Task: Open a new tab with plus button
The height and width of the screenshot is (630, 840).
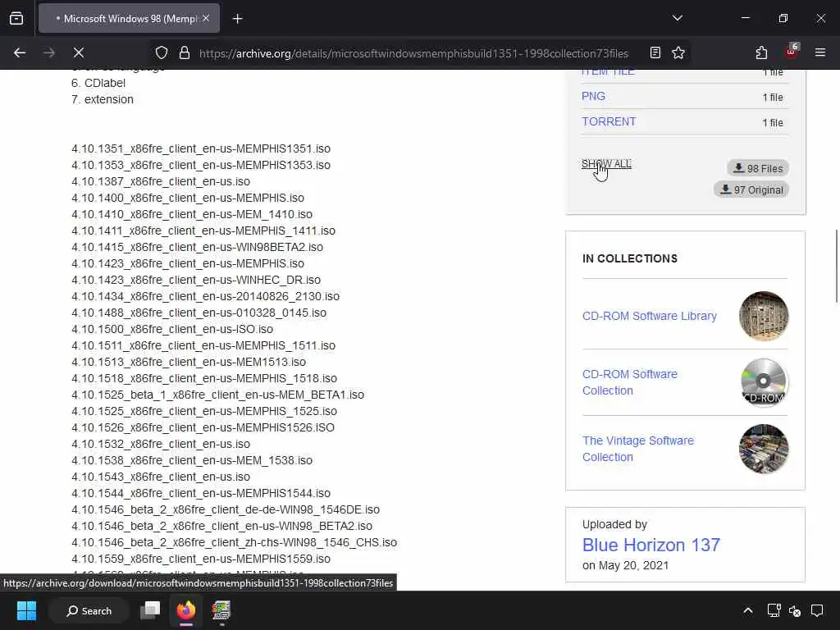Action: click(x=237, y=19)
